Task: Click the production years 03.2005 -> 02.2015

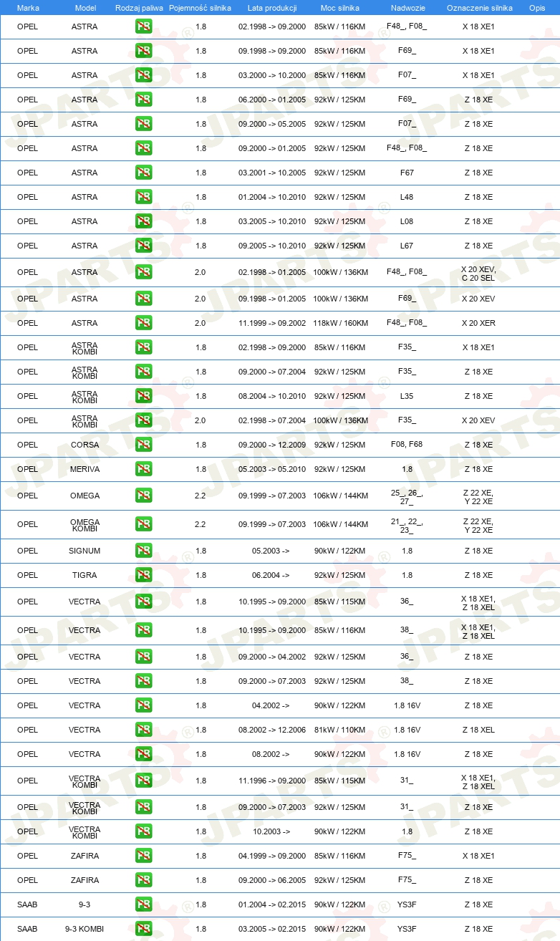Action: coord(272,929)
